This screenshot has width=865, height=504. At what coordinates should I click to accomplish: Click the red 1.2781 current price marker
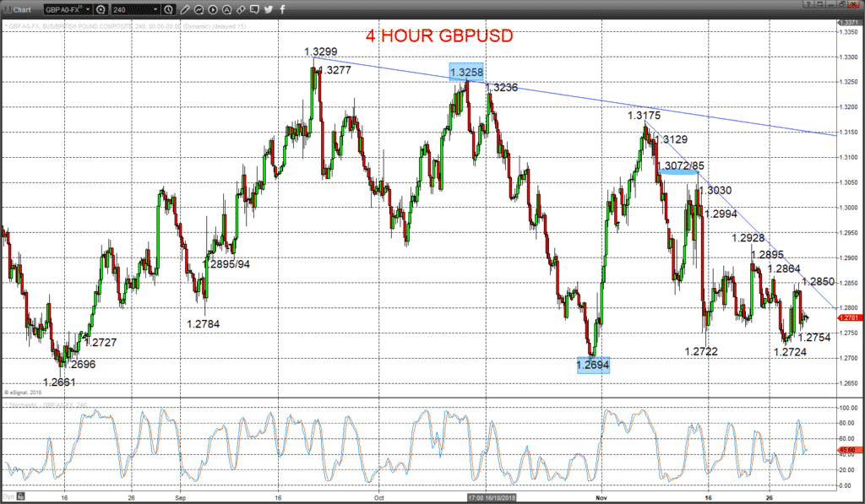[x=848, y=318]
